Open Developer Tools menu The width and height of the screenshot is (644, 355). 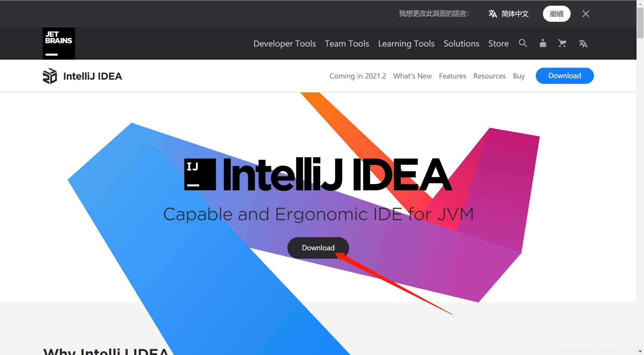[284, 44]
